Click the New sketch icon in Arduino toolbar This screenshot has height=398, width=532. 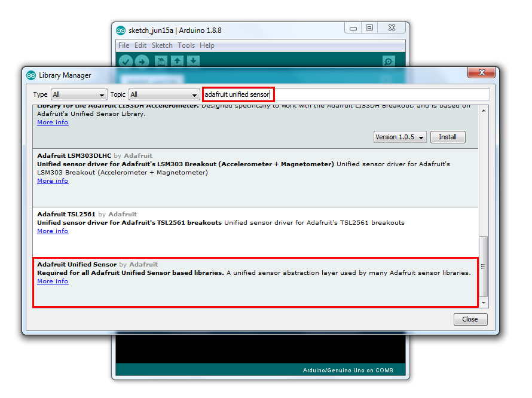pyautogui.click(x=161, y=62)
